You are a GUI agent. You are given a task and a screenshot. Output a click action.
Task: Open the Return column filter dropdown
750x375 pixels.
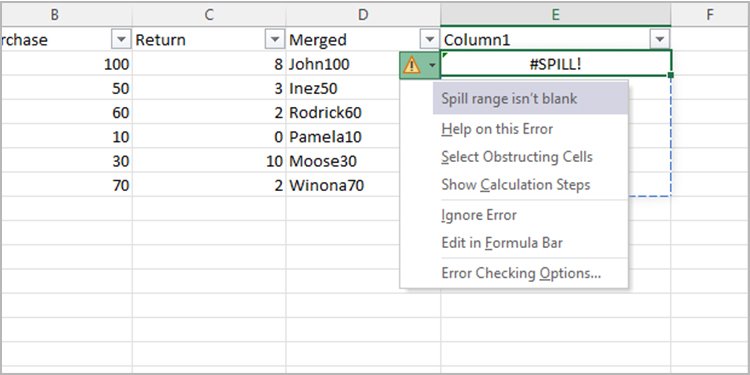coord(275,40)
